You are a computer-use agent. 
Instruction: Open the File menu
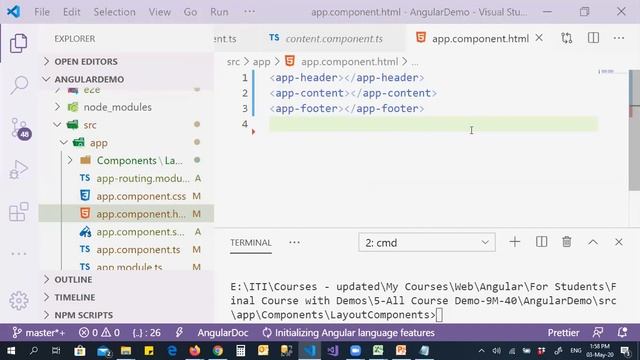pos(42,12)
